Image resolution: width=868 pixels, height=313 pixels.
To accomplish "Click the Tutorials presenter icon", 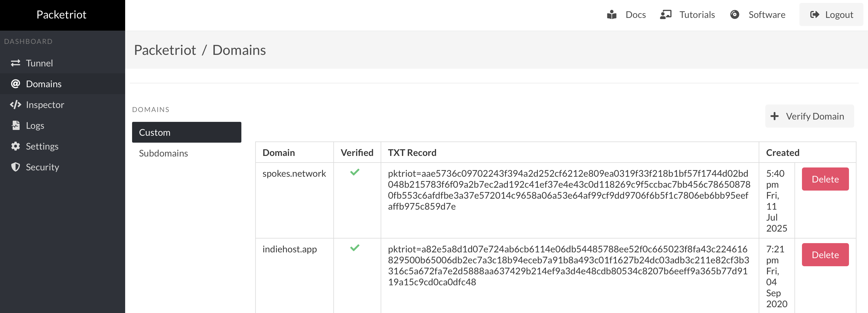I will [x=666, y=14].
